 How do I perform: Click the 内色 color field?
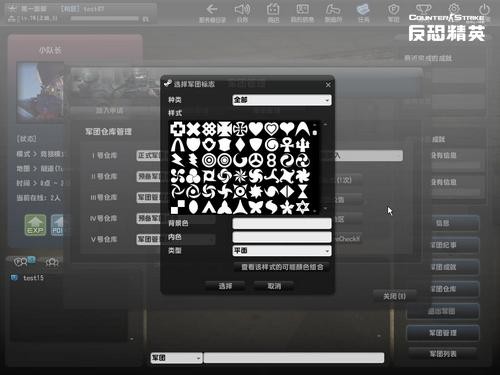pyautogui.click(x=282, y=237)
